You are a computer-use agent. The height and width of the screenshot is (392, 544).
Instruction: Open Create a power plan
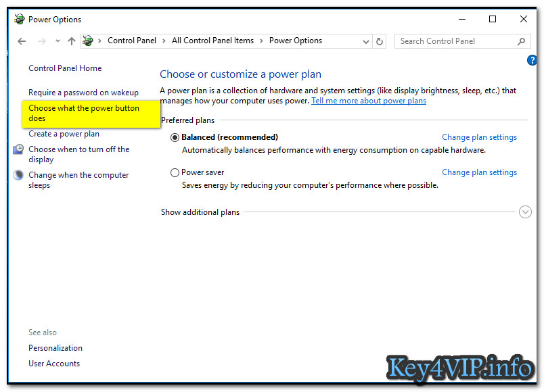click(x=64, y=134)
